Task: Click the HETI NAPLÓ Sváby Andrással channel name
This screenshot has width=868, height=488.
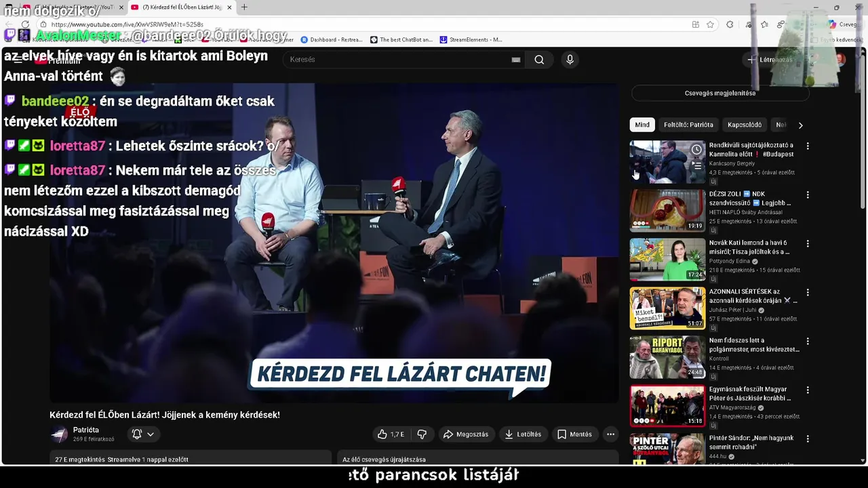Action: [745, 212]
